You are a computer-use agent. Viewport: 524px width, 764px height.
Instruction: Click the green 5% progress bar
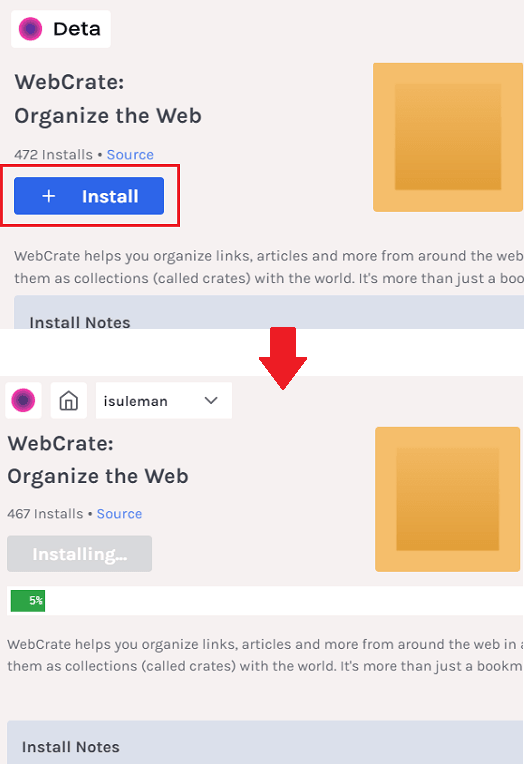point(28,600)
